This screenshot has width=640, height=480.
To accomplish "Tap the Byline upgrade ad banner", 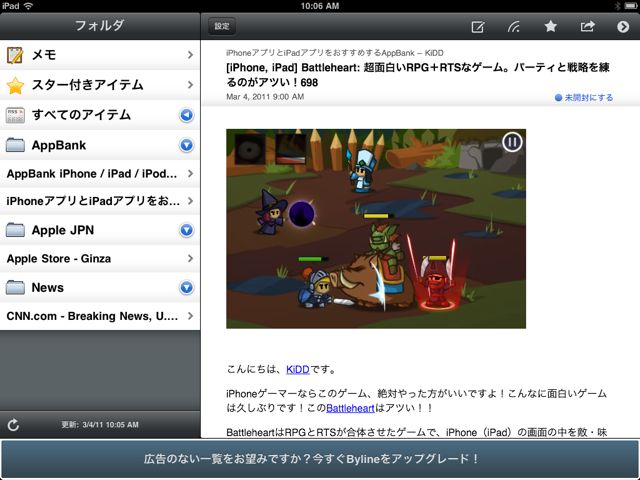I will click(x=320, y=459).
